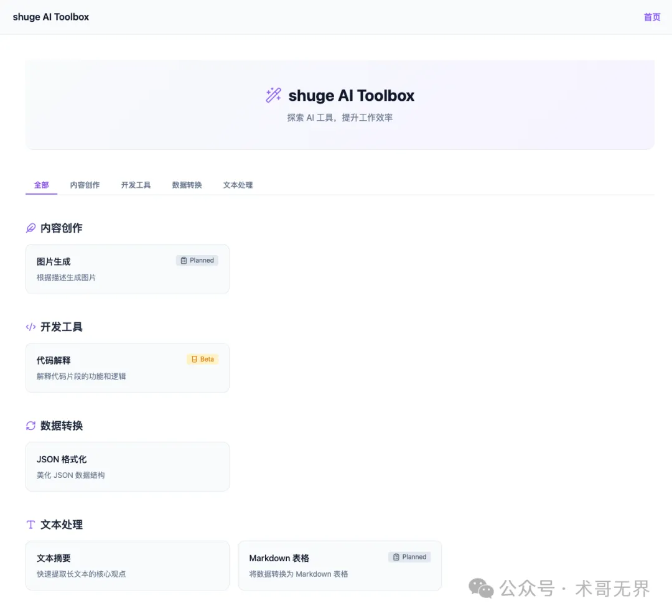
Task: Click the subtitle 探索 AI 工具，提升工作效率
Action: click(340, 118)
